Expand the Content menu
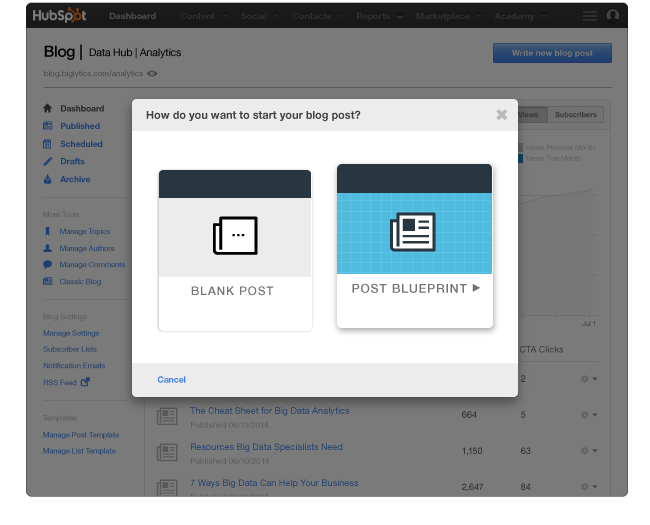This screenshot has height=525, width=650. [x=204, y=16]
